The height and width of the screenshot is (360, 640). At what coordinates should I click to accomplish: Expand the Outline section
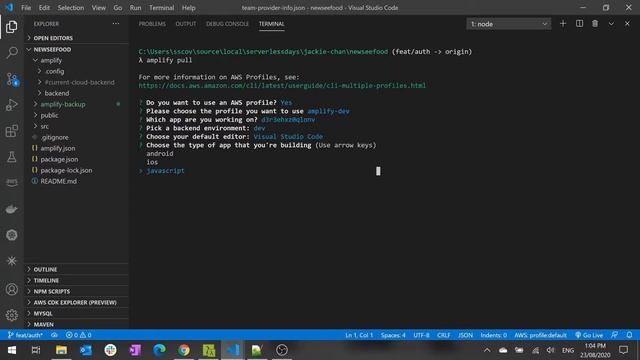click(77, 270)
